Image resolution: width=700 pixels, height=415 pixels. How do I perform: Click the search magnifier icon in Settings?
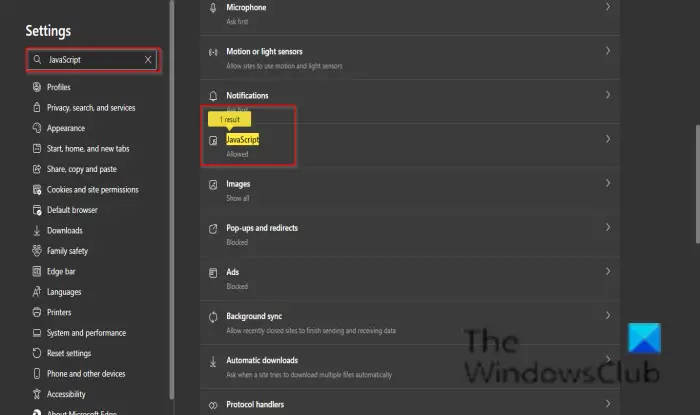tap(38, 59)
